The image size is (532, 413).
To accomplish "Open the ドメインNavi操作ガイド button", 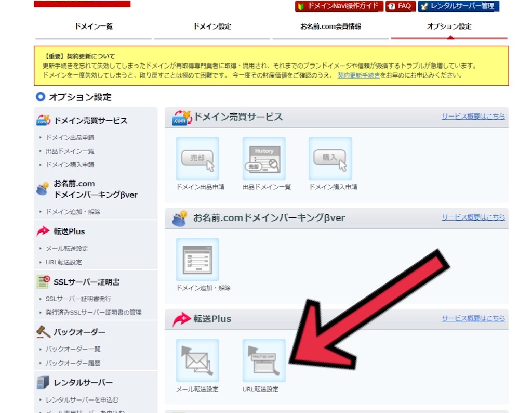I will pos(339,6).
